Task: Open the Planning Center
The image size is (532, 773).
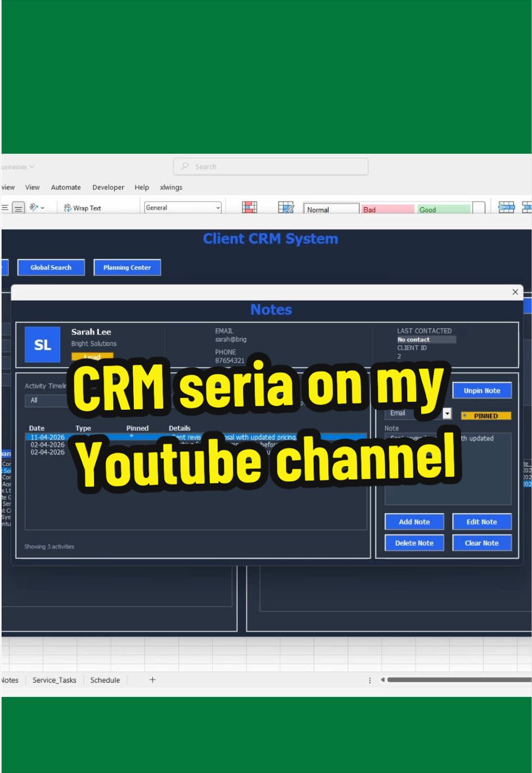Action: tap(127, 267)
